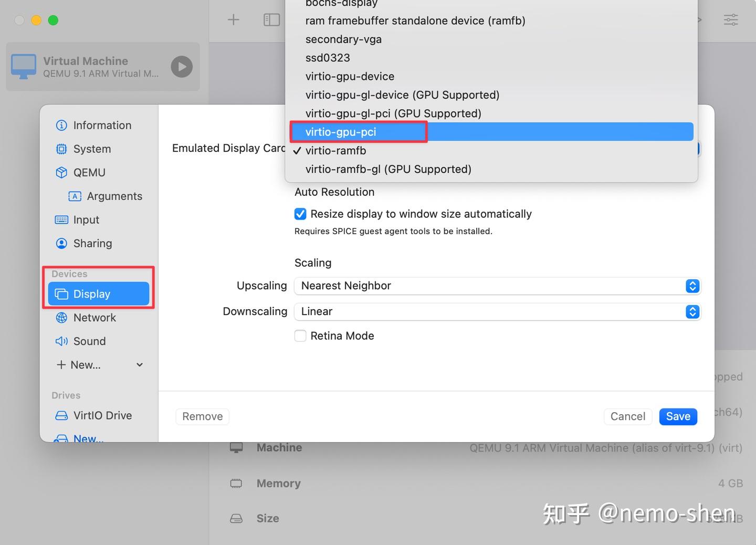Save the display settings
This screenshot has width=756, height=545.
click(x=678, y=416)
